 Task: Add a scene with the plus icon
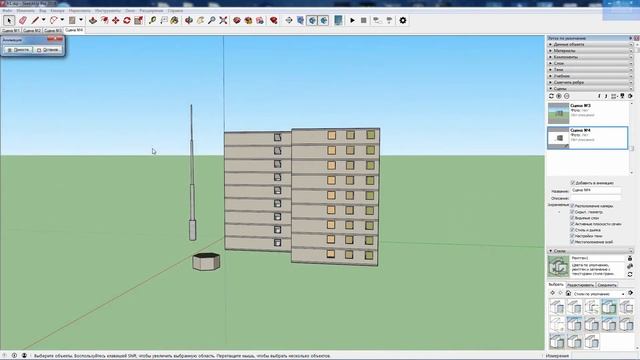[x=559, y=96]
